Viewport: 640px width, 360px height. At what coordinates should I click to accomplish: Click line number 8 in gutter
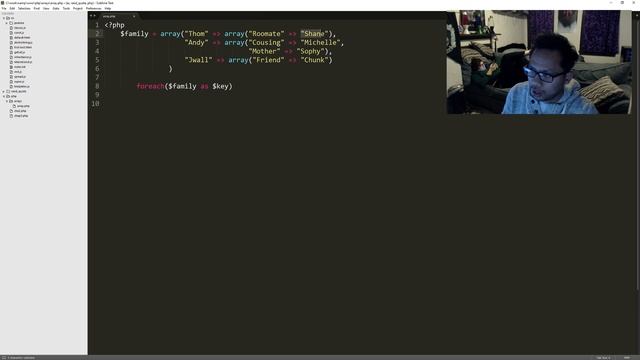click(x=97, y=86)
